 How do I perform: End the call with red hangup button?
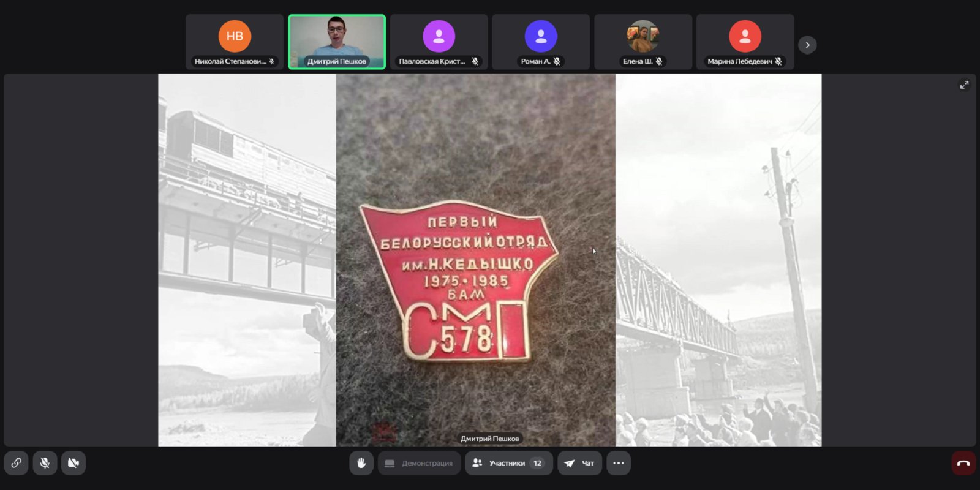coord(963,463)
